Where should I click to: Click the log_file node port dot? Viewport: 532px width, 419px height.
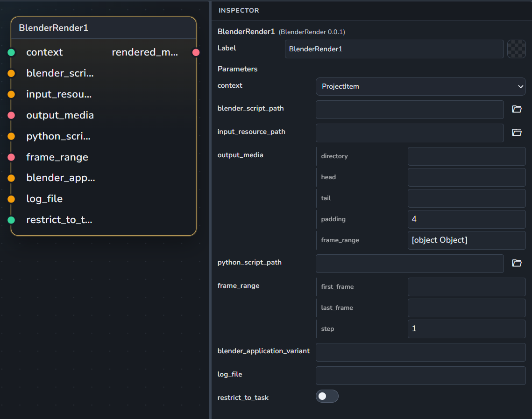click(11, 199)
